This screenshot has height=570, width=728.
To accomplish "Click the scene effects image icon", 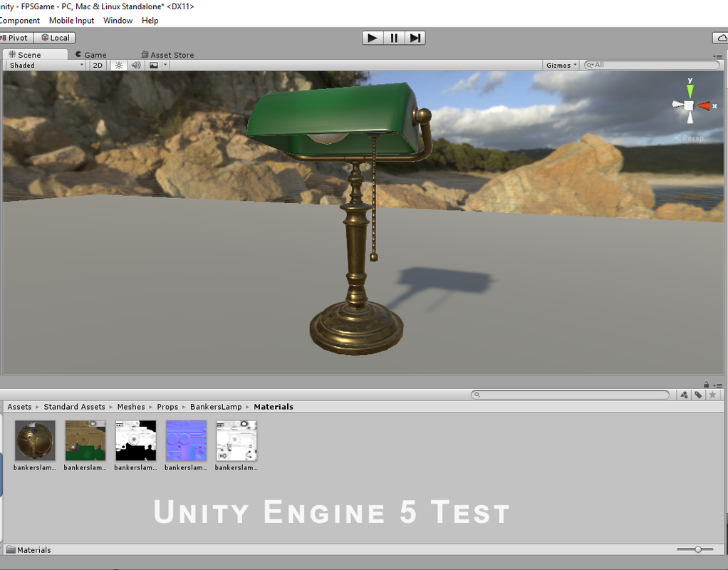I will (x=153, y=65).
